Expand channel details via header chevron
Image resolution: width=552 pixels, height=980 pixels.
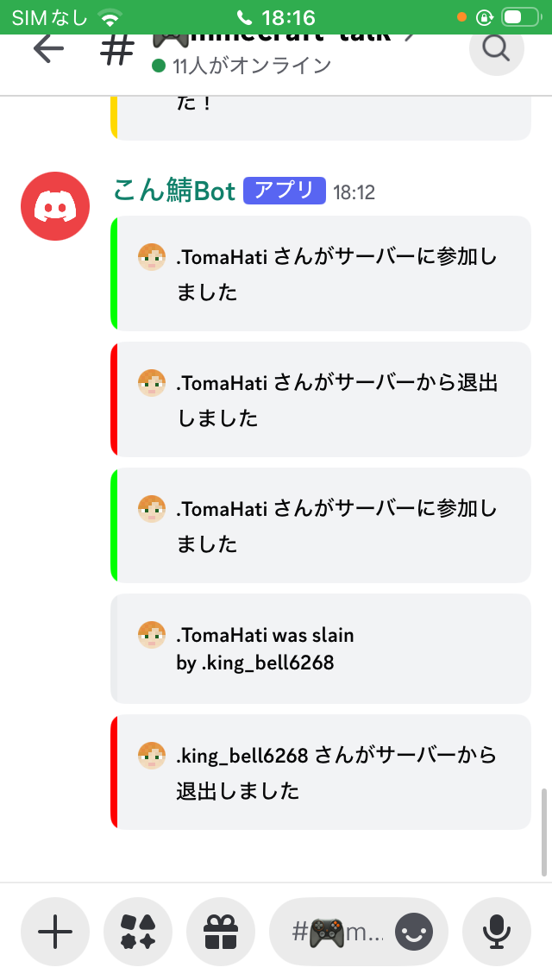coord(411,36)
